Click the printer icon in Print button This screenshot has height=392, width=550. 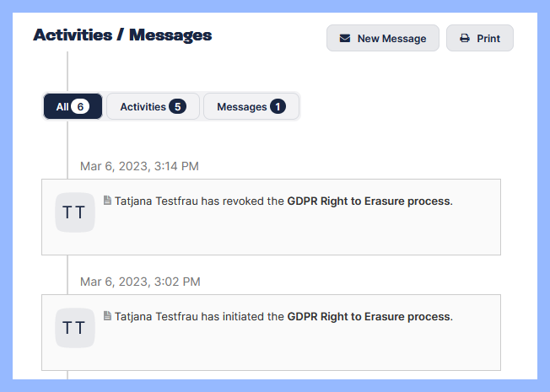pyautogui.click(x=465, y=39)
